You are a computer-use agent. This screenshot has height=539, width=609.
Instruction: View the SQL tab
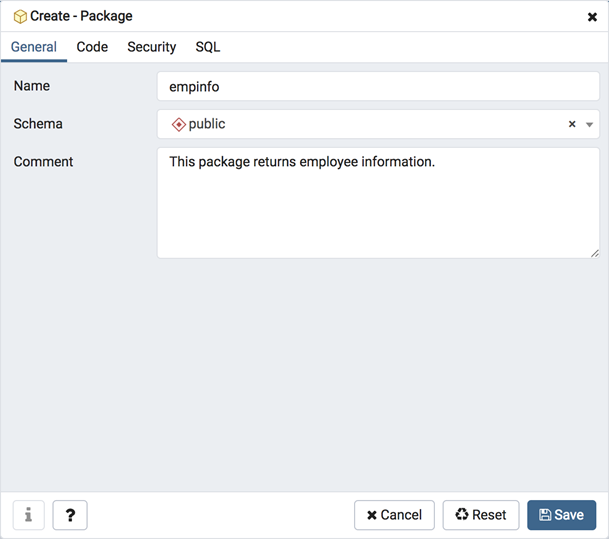coord(207,47)
